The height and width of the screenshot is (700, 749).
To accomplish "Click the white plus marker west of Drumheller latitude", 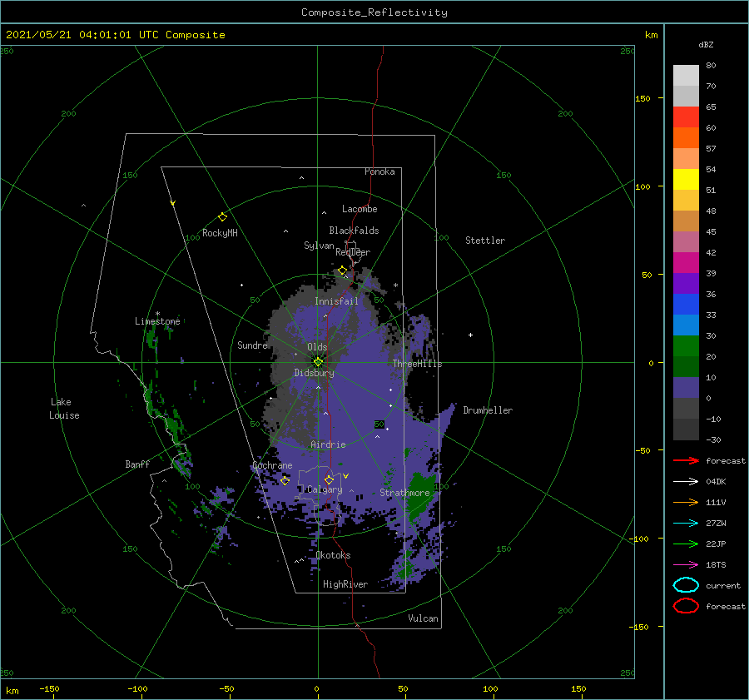I will point(470,335).
